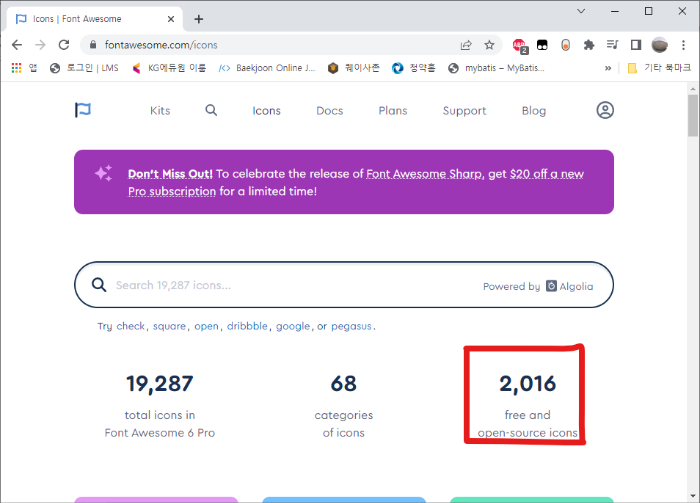This screenshot has height=503, width=700.
Task: Click the 68 categories count
Action: point(344,383)
